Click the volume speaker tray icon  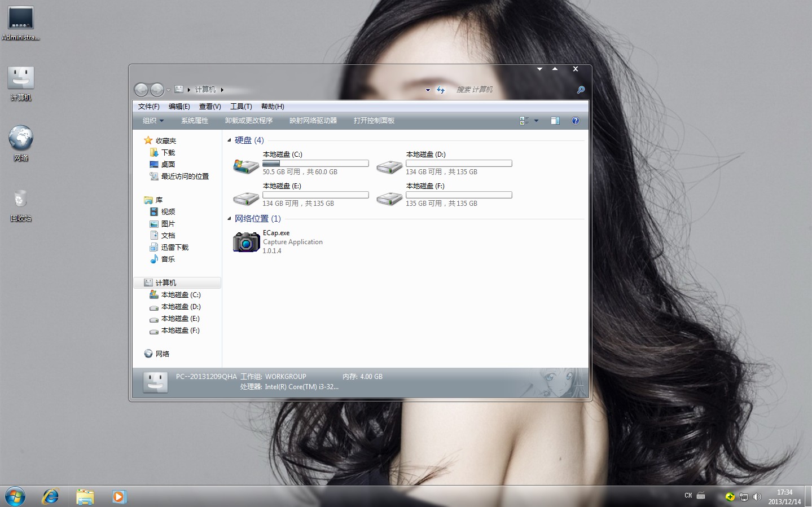[x=757, y=497]
